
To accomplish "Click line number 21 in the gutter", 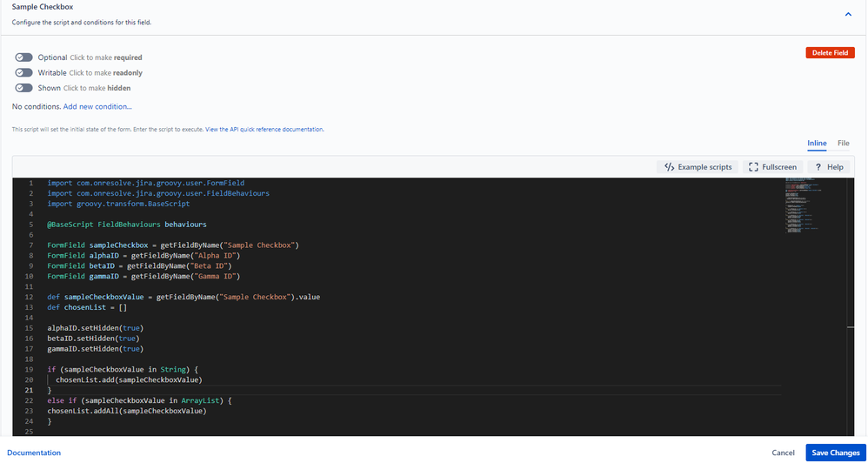I will point(31,390).
